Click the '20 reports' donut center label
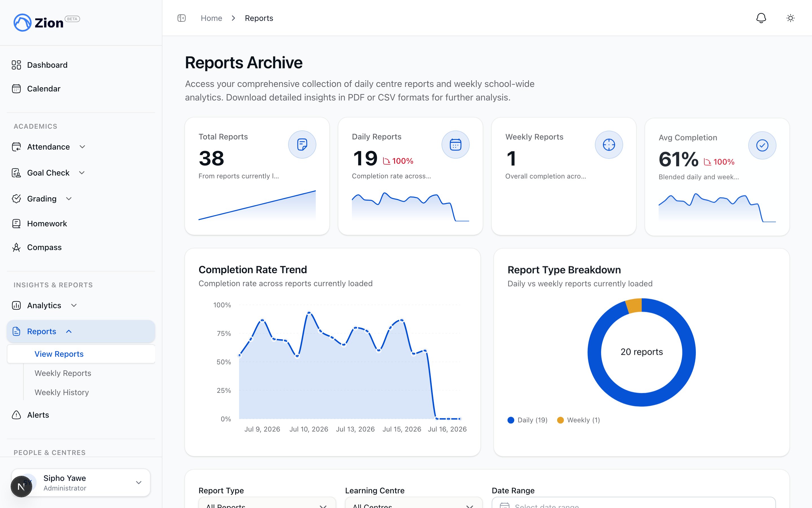Viewport: 812px width, 508px height. point(641,352)
